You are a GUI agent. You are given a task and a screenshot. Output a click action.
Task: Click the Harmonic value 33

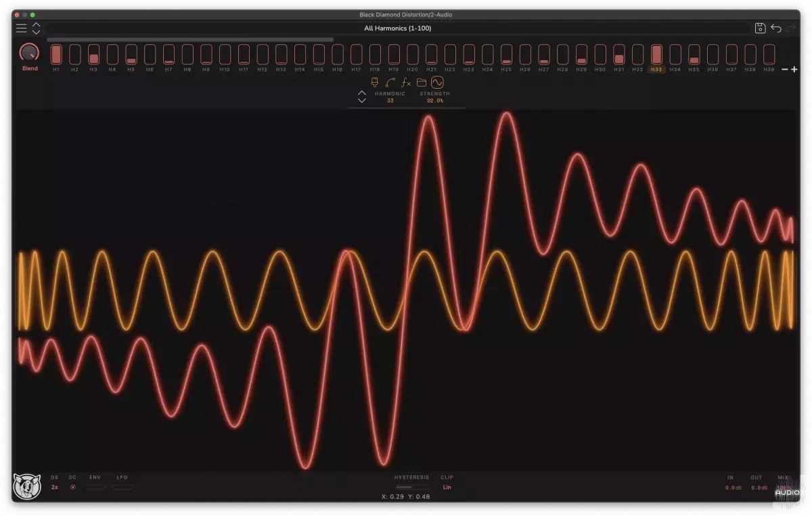pyautogui.click(x=390, y=100)
